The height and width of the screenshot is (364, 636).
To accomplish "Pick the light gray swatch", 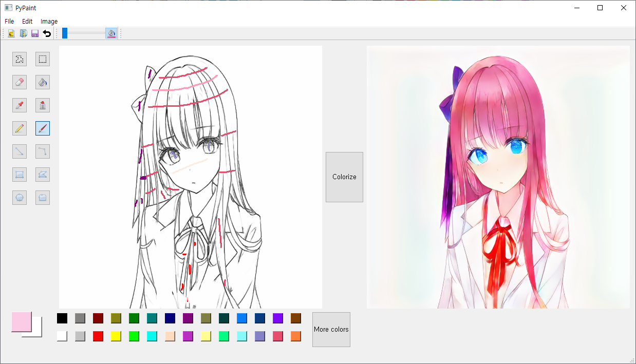I will point(80,336).
